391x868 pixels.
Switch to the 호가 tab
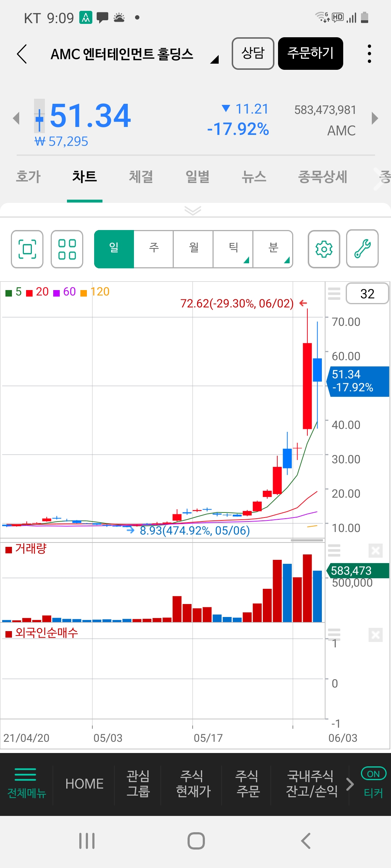point(28,177)
